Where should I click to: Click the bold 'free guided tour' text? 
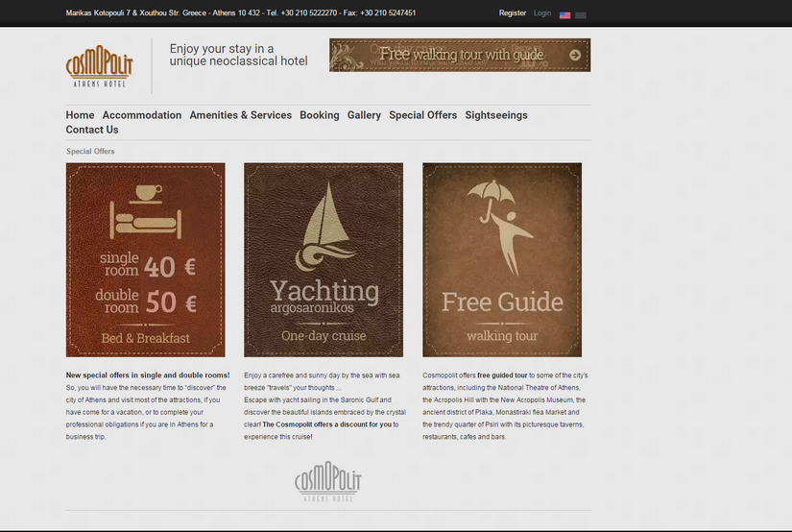coord(502,375)
